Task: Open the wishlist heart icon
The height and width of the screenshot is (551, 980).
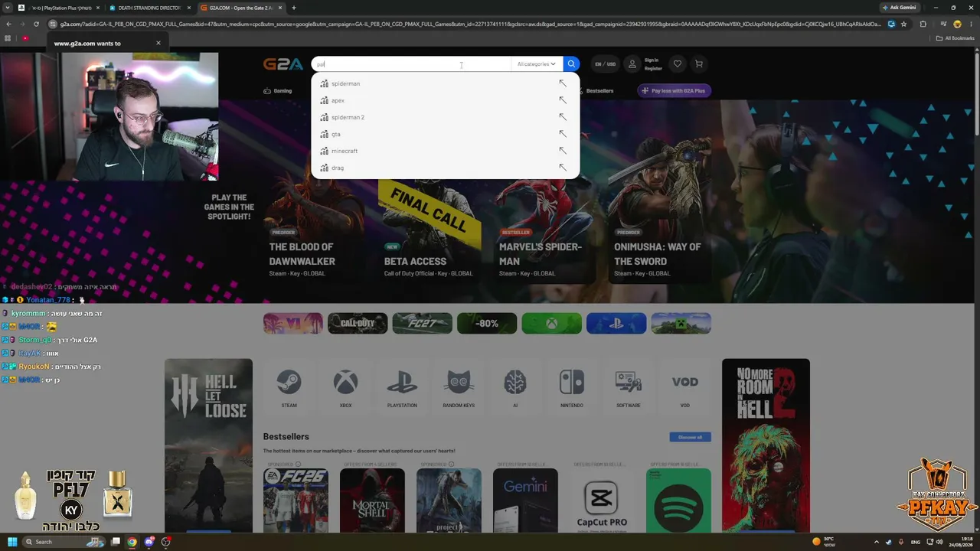Action: pyautogui.click(x=677, y=64)
